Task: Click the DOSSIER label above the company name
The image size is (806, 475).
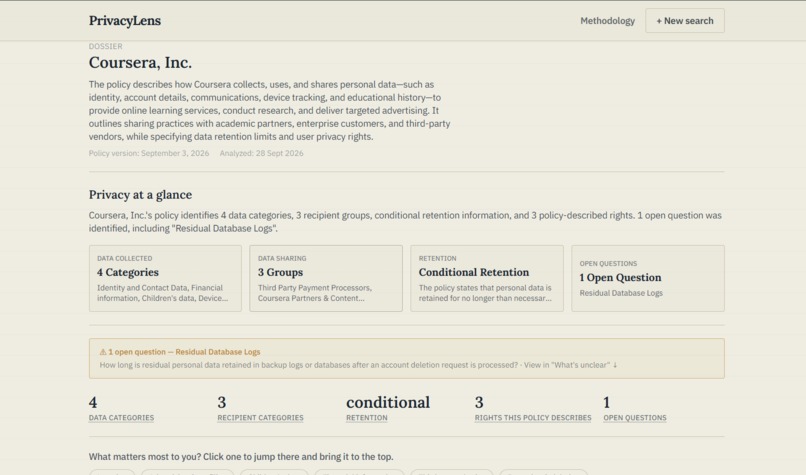Action: [105, 46]
